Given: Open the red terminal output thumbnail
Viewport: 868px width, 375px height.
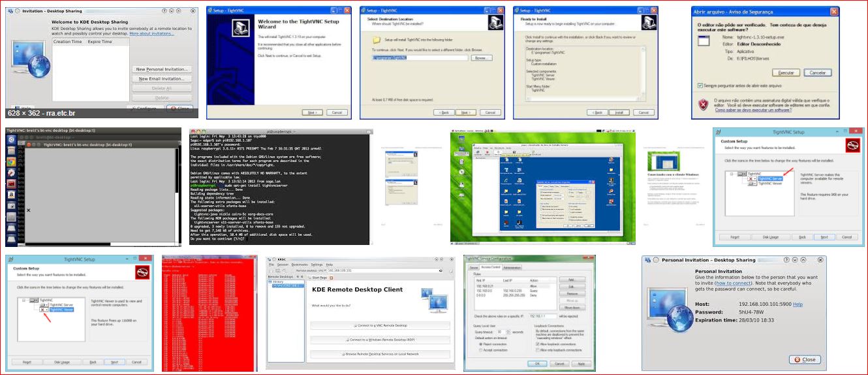Looking at the screenshot, I should pos(210,314).
